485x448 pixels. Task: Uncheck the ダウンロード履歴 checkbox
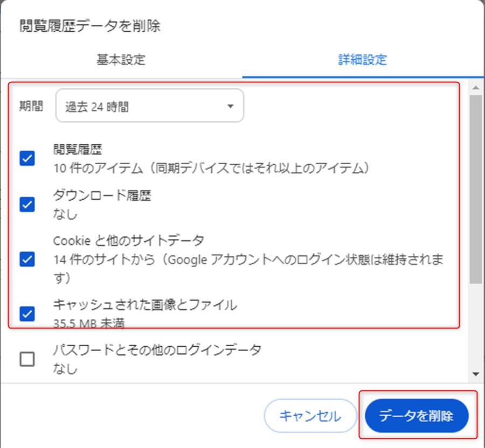click(x=27, y=205)
